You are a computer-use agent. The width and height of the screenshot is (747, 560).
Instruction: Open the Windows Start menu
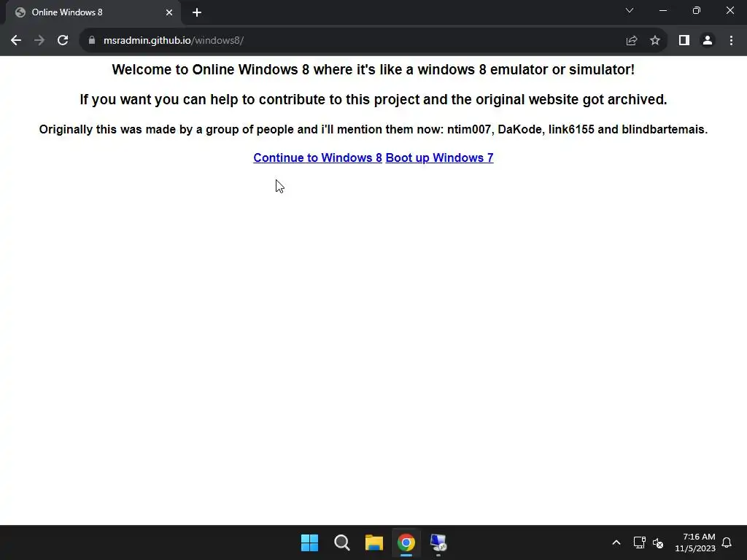tap(309, 542)
